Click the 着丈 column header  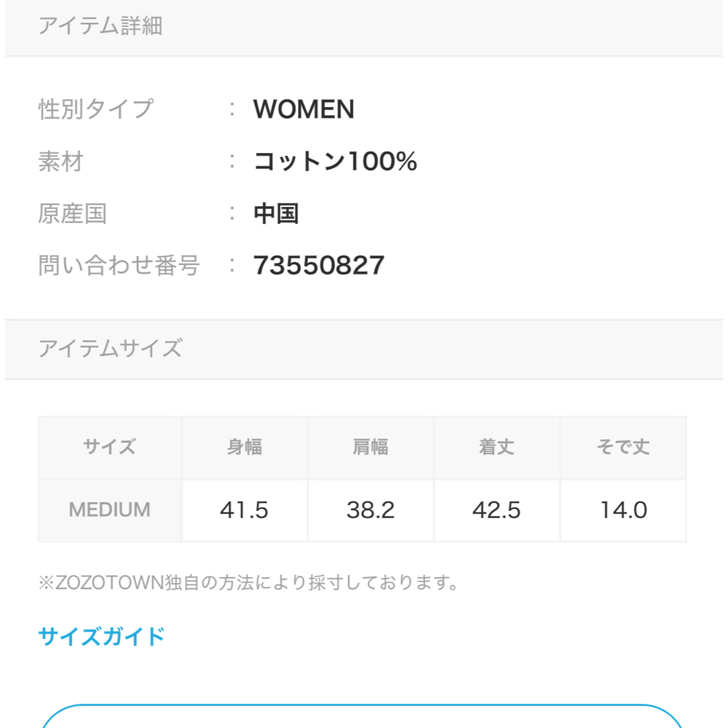[497, 447]
